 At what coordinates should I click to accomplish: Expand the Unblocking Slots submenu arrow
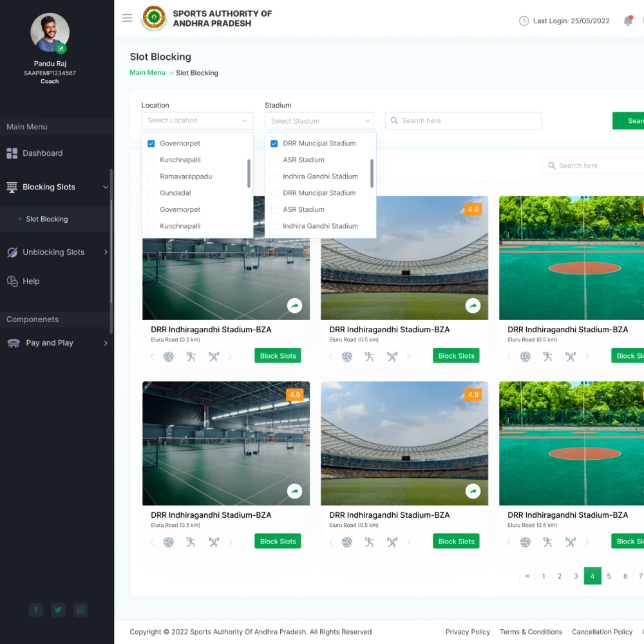106,252
